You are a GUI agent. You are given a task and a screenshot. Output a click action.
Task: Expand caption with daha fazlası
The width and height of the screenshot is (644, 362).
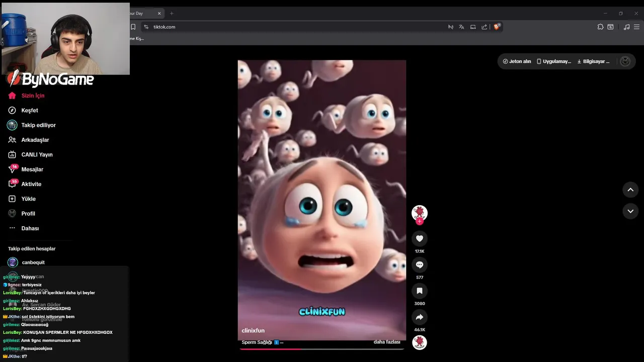pyautogui.click(x=387, y=342)
